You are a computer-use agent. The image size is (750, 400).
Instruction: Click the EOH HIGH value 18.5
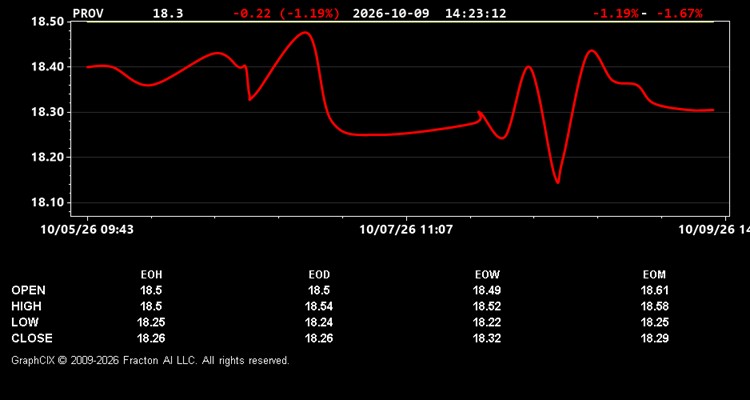(x=151, y=306)
